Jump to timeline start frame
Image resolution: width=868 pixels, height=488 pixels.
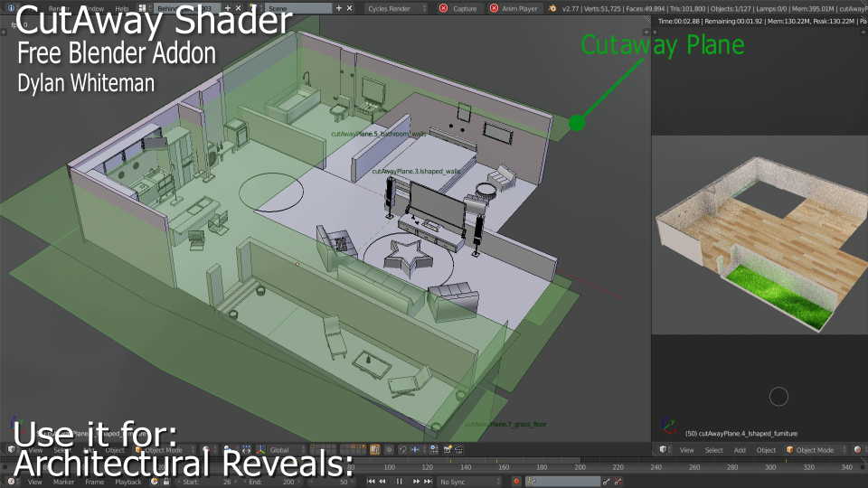click(x=371, y=482)
